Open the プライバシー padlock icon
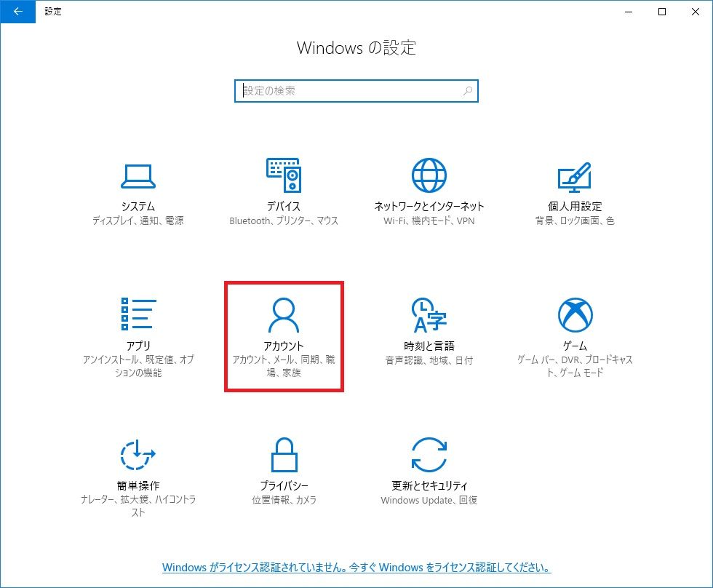Viewport: 713px width, 588px height. (x=284, y=455)
